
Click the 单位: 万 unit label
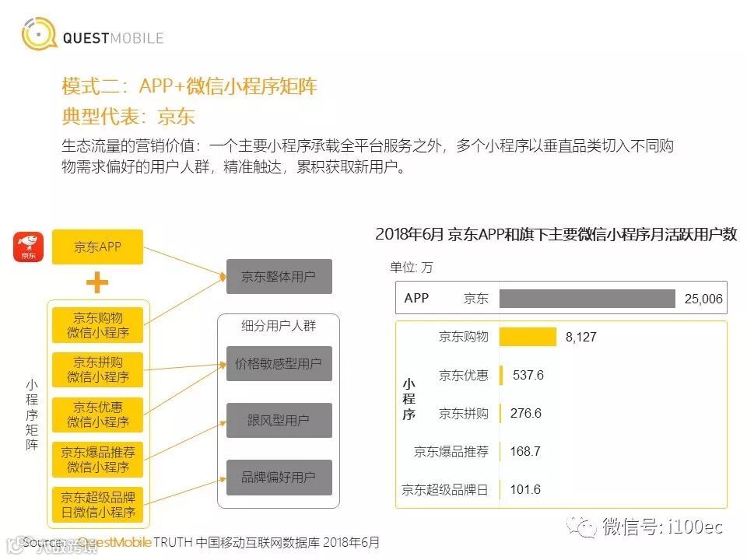(x=411, y=267)
